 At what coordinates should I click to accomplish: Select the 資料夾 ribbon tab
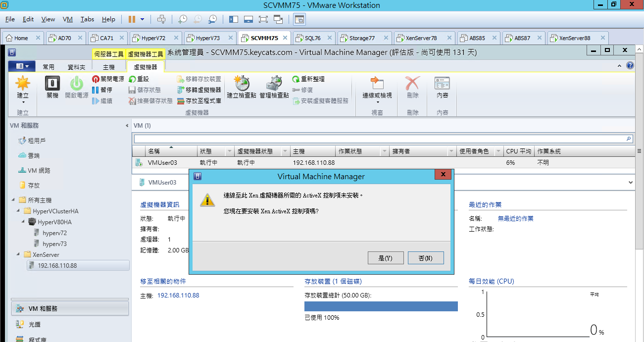(76, 67)
